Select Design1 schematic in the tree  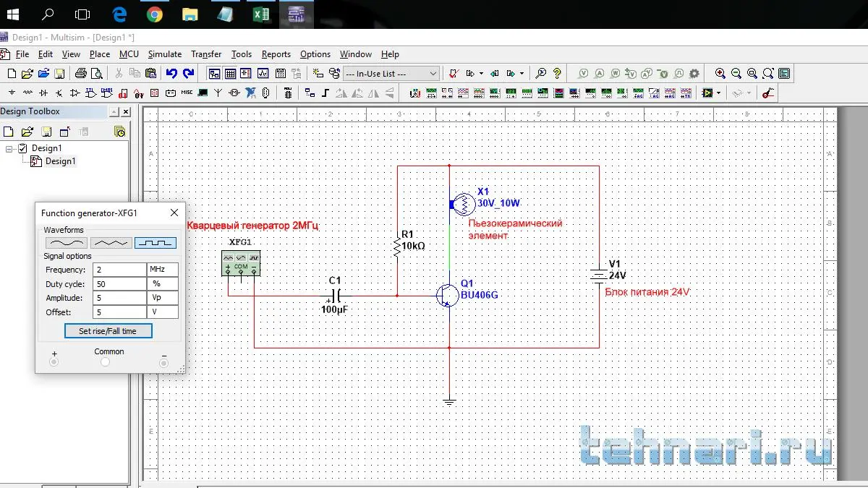pos(60,161)
